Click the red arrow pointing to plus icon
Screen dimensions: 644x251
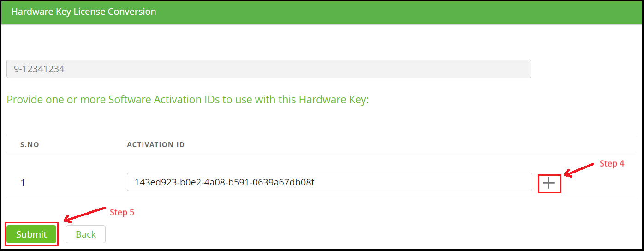tap(578, 169)
